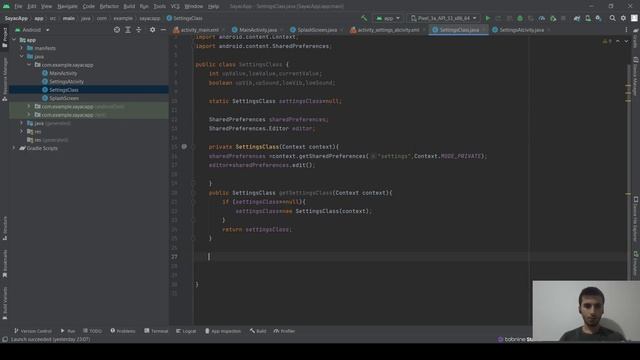Open App Inspection tool window
640x360 pixels.
[x=223, y=331]
